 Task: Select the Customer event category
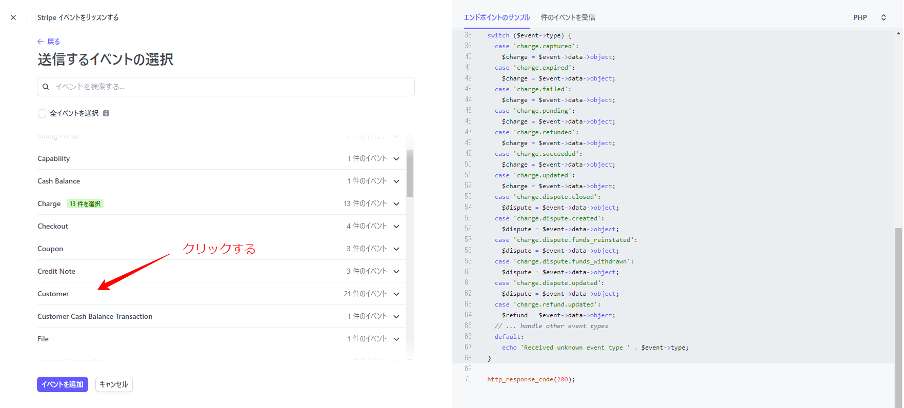pos(54,294)
